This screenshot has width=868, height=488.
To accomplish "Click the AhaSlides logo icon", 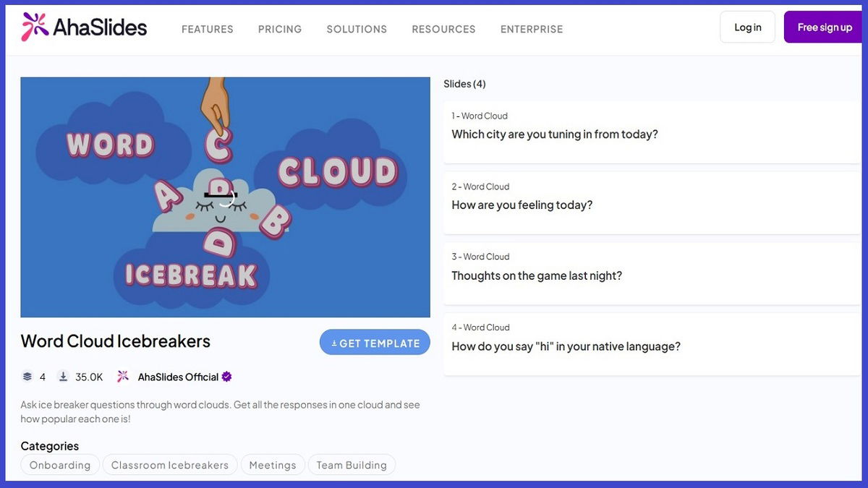I will coord(35,27).
